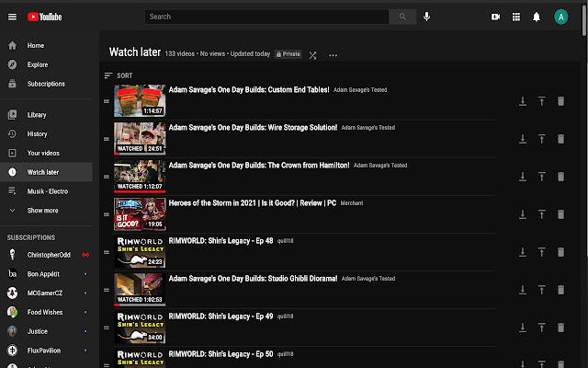Delete RIMWORLD Ep 48 from playlist
Image resolution: width=588 pixels, height=368 pixels.
[x=560, y=252]
